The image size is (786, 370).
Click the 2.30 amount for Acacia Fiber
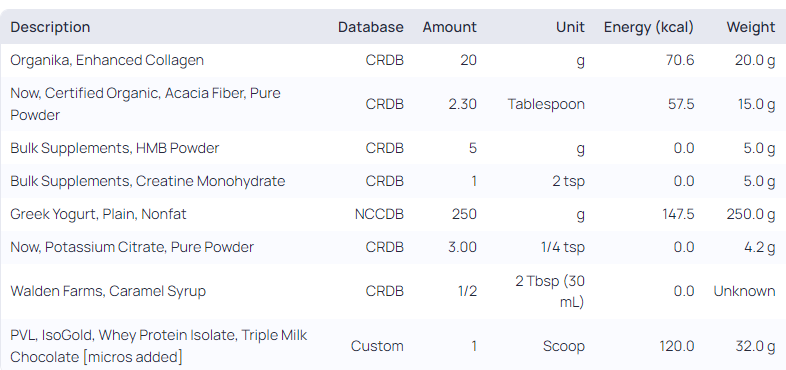coord(462,104)
